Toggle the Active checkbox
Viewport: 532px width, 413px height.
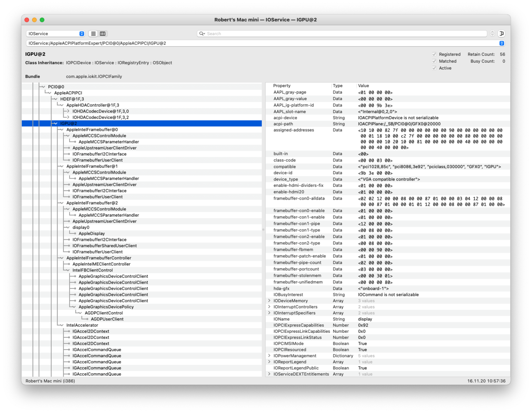(434, 68)
